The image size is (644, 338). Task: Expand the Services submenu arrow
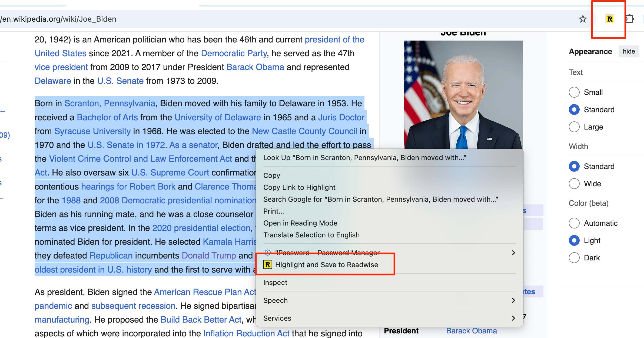[x=513, y=318]
